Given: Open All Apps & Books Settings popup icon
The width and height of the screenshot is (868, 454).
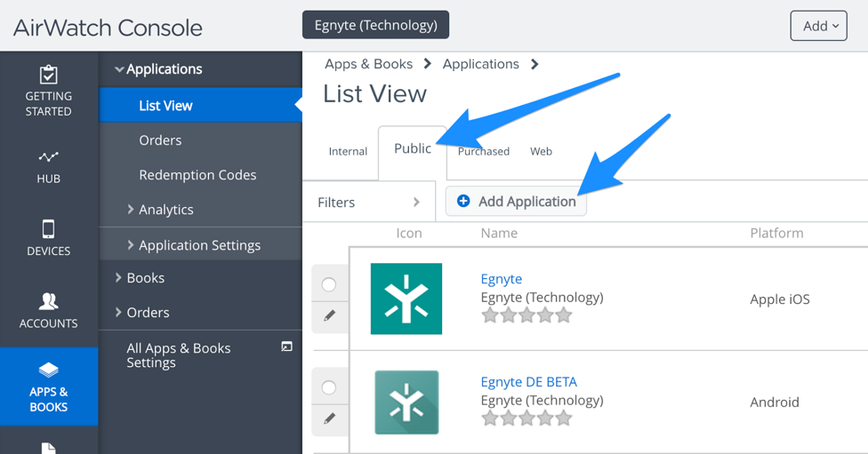Looking at the screenshot, I should (x=286, y=346).
